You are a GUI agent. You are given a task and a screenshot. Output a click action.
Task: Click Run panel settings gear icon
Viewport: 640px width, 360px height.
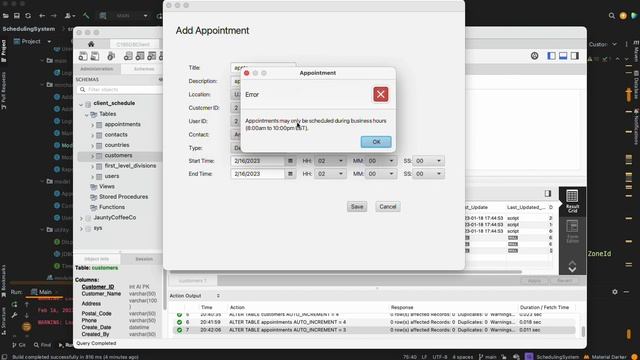[615, 292]
